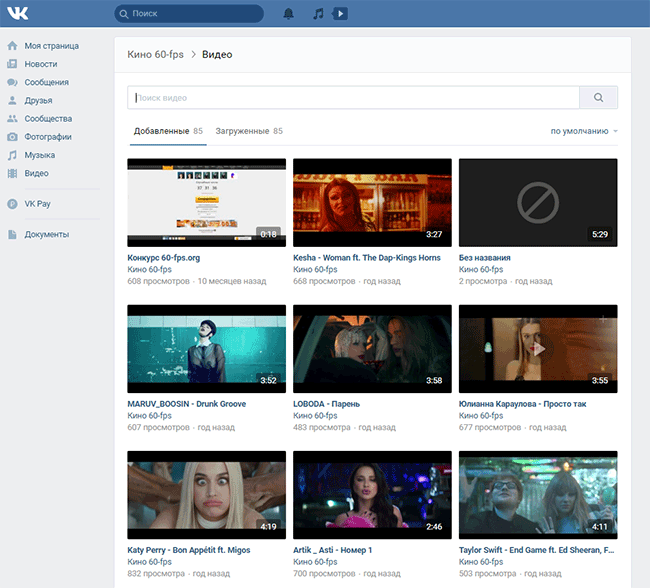Click the document icon beside Документы
Screen dimensions: 650x588
[x=12, y=234]
